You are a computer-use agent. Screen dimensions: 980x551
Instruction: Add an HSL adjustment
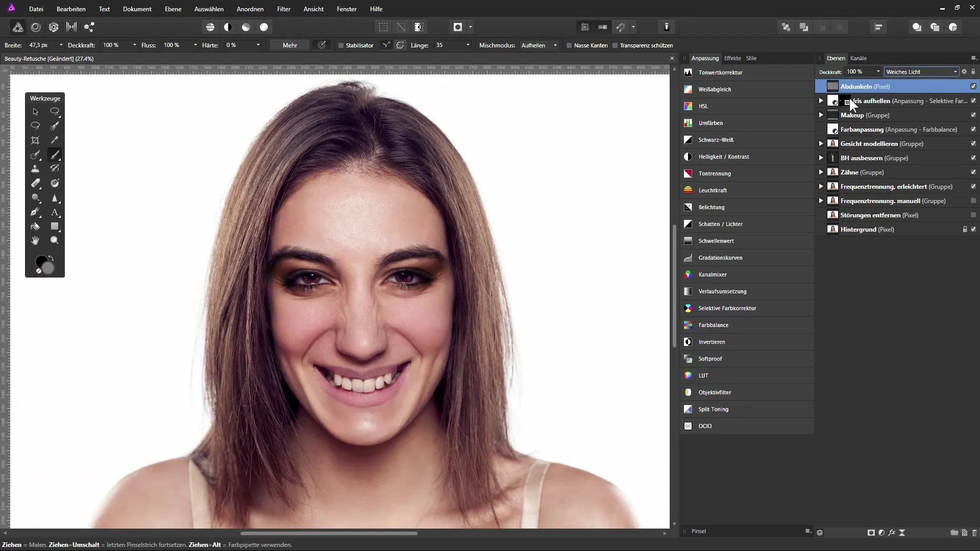(747, 106)
